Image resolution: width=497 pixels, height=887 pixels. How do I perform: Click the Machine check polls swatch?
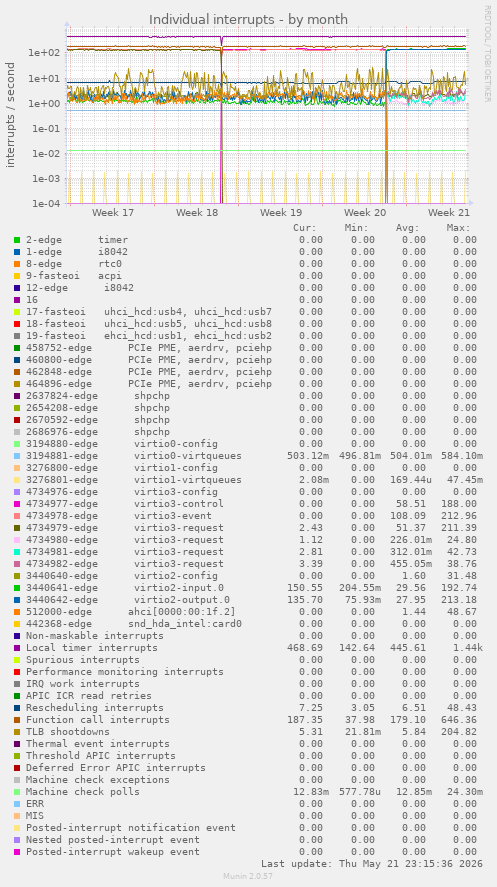pyautogui.click(x=17, y=791)
